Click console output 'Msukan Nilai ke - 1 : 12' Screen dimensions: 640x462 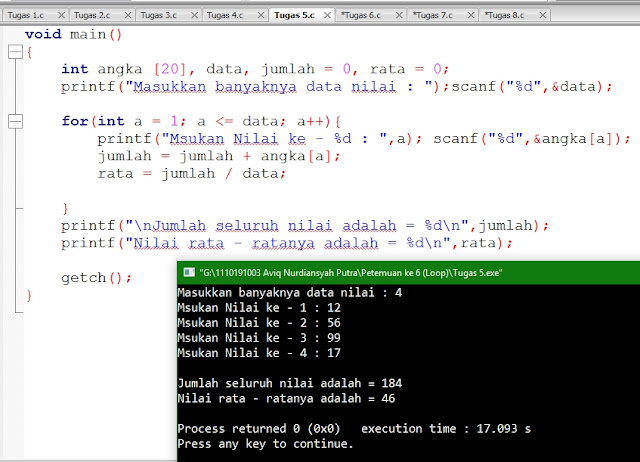coord(259,308)
